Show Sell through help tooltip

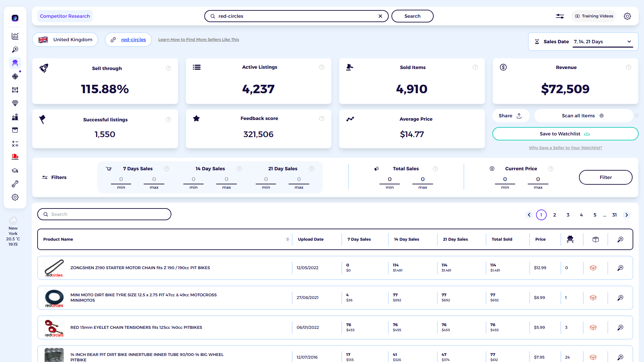point(168,68)
